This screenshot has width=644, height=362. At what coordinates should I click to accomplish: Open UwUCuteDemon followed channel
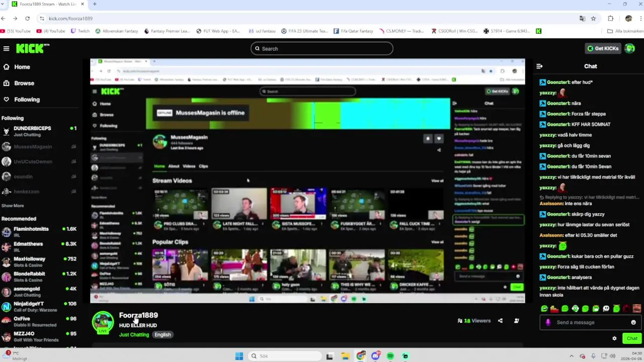[39, 162]
